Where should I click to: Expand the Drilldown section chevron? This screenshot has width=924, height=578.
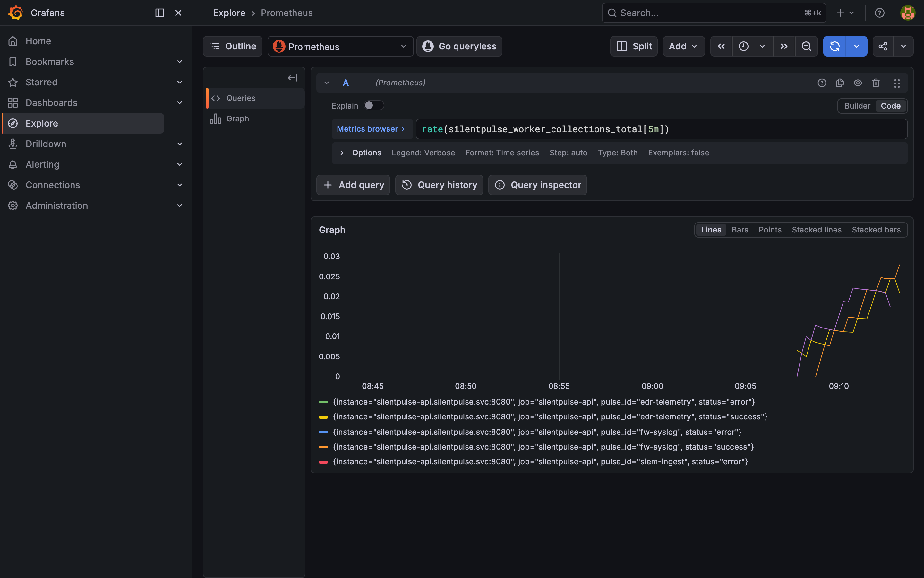pos(179,144)
